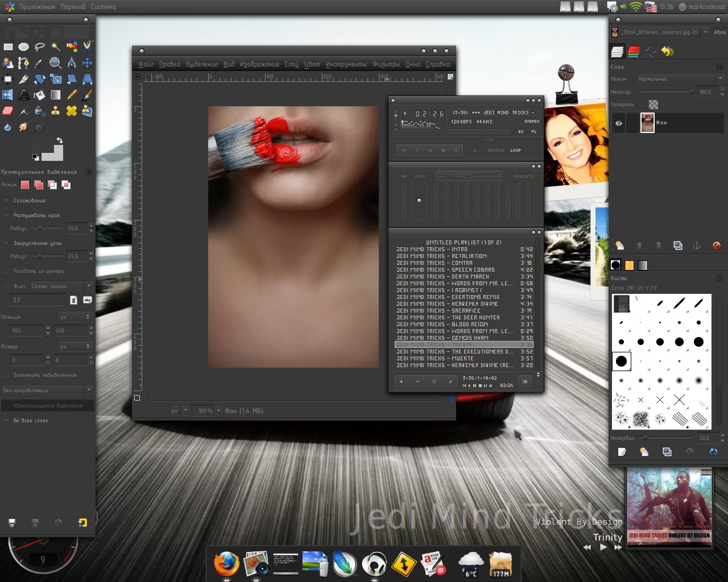Toggle SHUFFLE in the audio player
This screenshot has width=728, height=582.
pos(496,151)
